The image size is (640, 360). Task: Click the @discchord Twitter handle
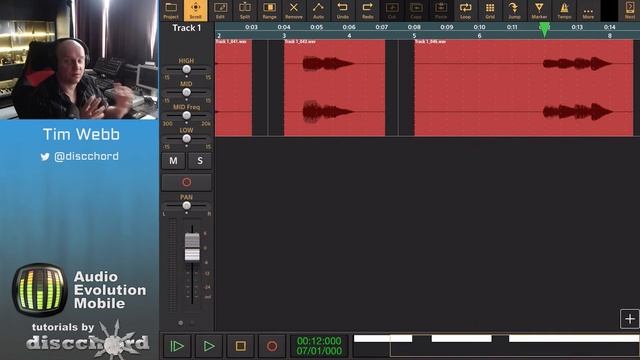click(86, 156)
